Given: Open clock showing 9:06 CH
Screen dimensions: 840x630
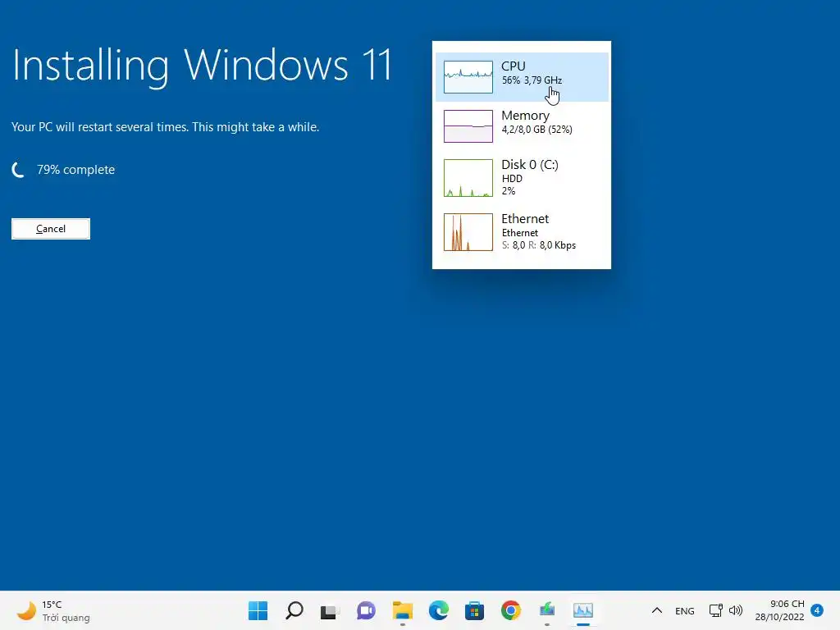Looking at the screenshot, I should click(787, 604).
